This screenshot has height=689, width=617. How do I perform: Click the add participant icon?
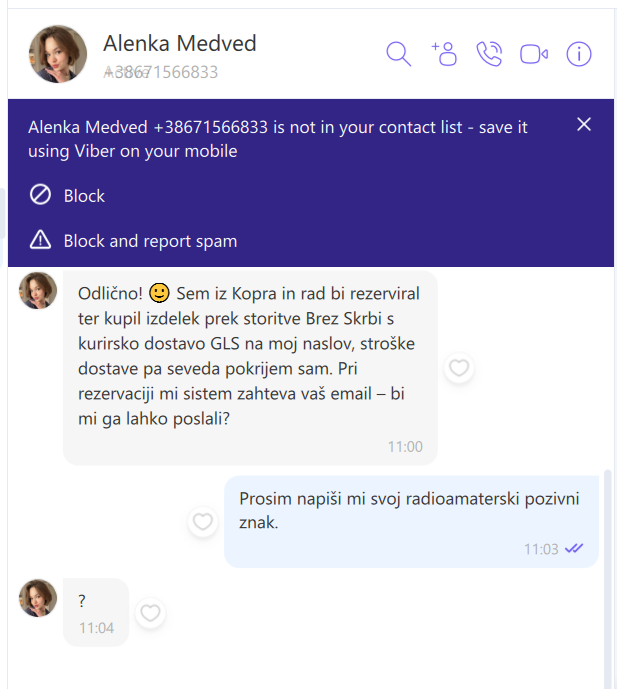click(x=443, y=54)
